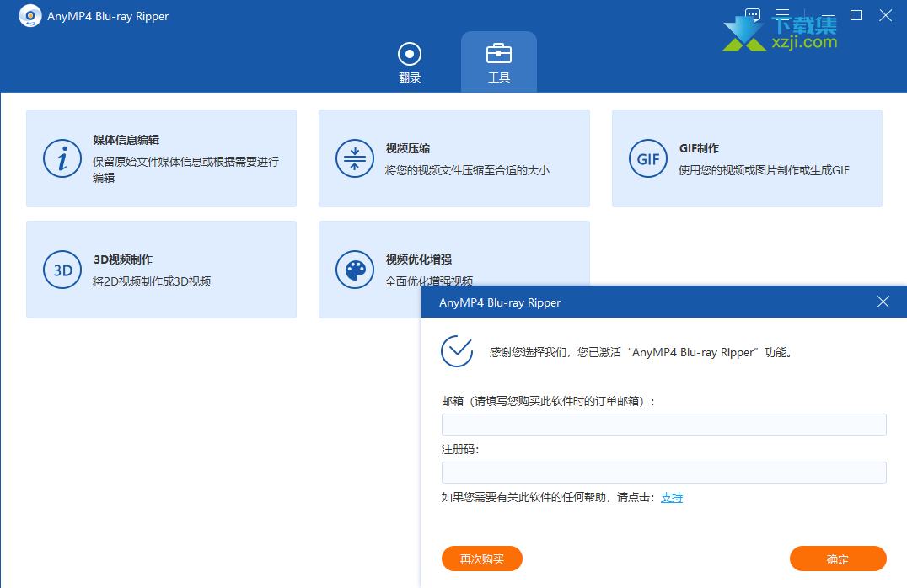Confirm with the 确定 button
Image resolution: width=907 pixels, height=588 pixels.
pyautogui.click(x=838, y=559)
